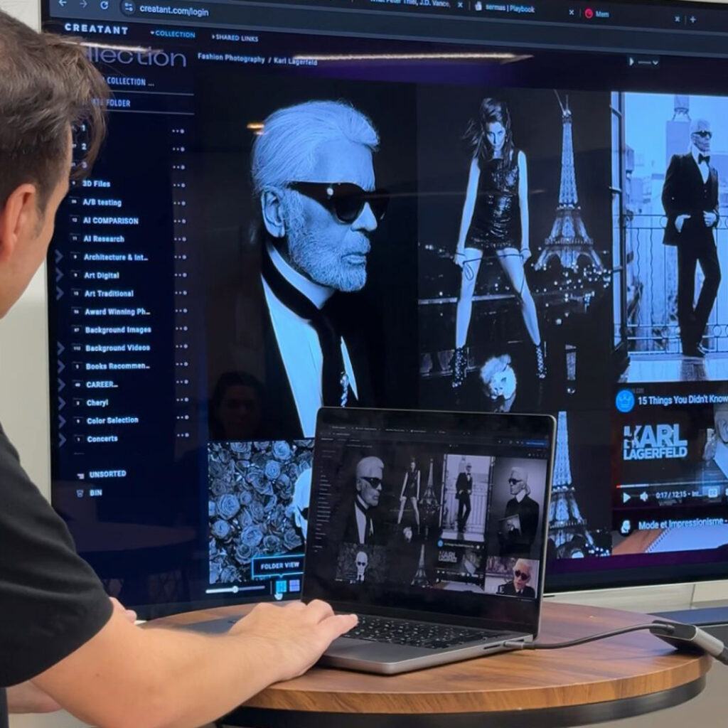The width and height of the screenshot is (728, 728).
Task: Open the three-dot menu for folder 1
Action: pos(178,131)
